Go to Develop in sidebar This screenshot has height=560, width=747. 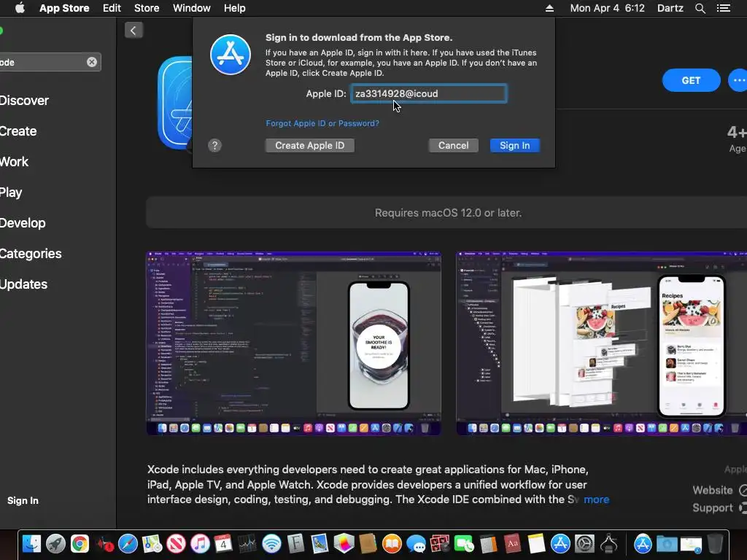[23, 223]
